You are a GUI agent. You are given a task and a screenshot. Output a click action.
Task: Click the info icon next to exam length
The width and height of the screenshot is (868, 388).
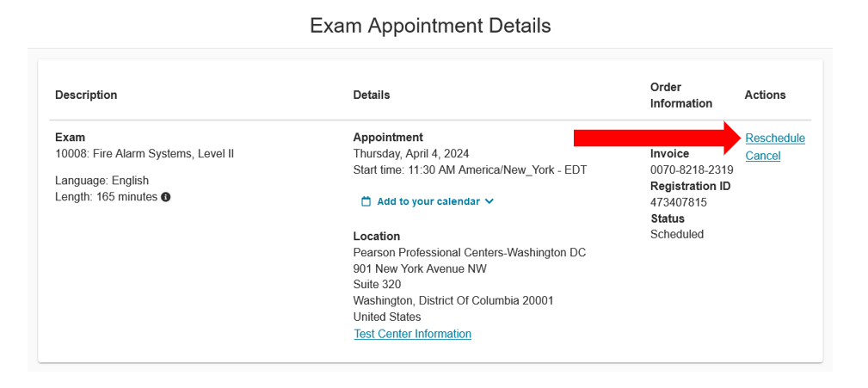pos(165,196)
